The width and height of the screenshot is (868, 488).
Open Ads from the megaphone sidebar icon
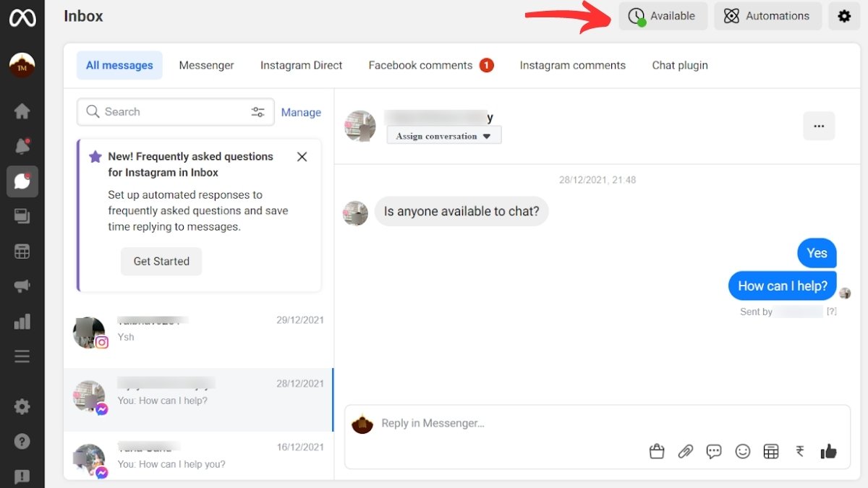pos(22,286)
